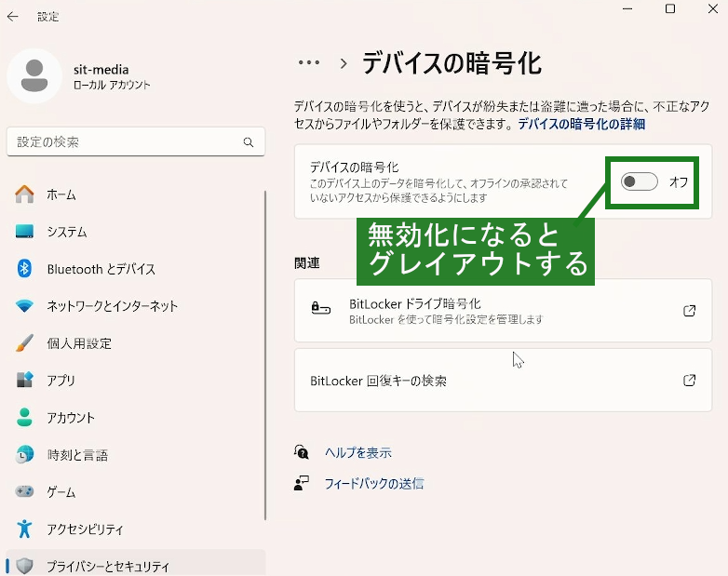This screenshot has height=576, width=728.
Task: Click ヘルプを表示 link
Action: pyautogui.click(x=358, y=452)
